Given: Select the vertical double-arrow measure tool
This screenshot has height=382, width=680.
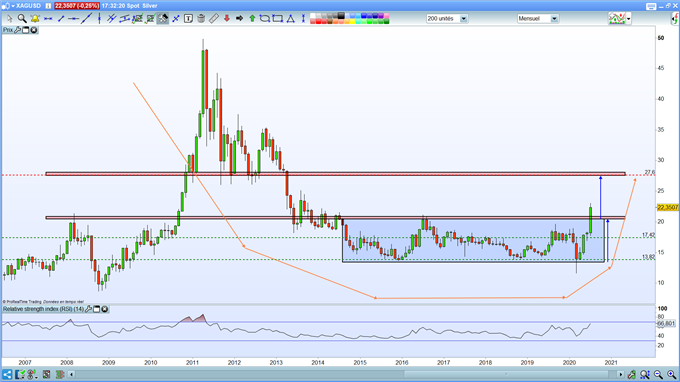Looking at the screenshot, I should (x=303, y=19).
